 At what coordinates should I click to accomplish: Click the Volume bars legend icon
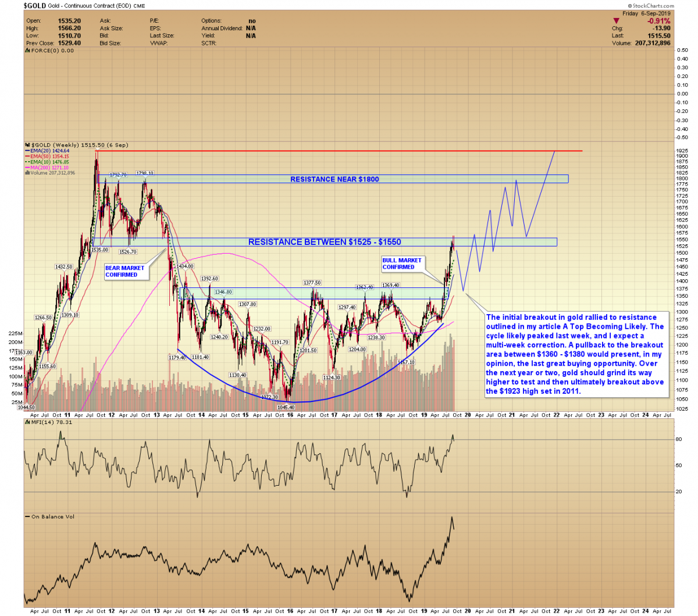coord(27,173)
